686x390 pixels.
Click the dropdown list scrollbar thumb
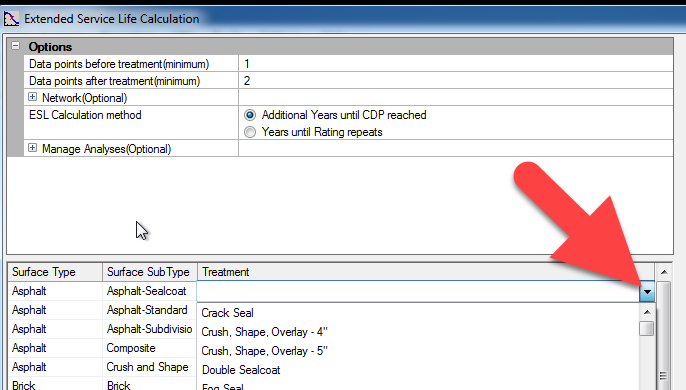pos(647,329)
